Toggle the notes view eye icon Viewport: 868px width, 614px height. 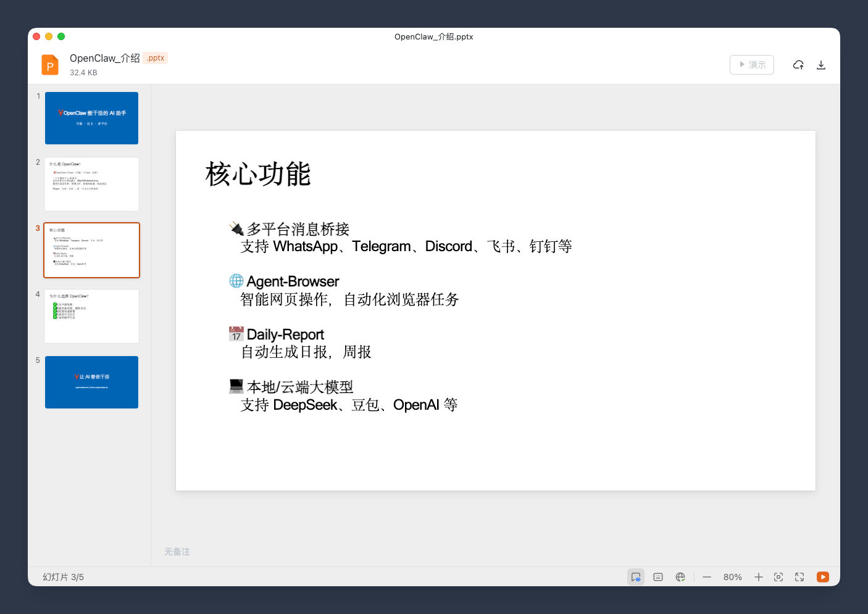(636, 577)
